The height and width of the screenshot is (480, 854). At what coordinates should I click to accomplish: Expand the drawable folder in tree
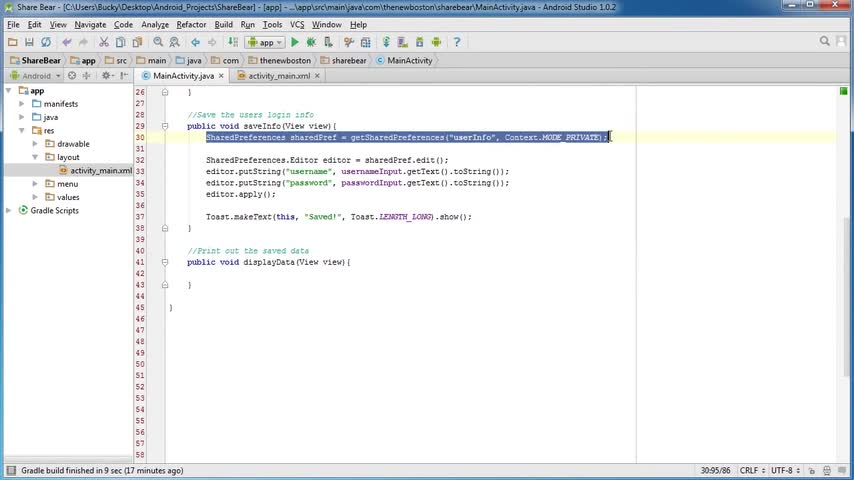coord(37,144)
